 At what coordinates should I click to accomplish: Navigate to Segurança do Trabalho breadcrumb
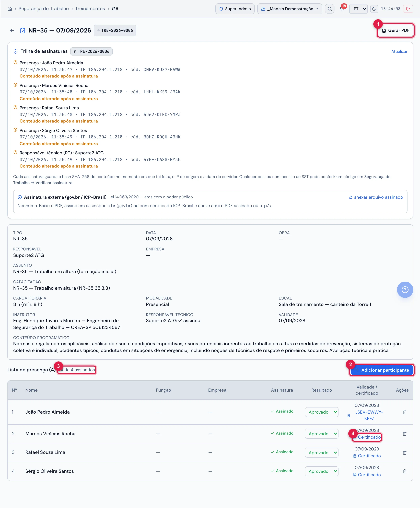pyautogui.click(x=43, y=9)
